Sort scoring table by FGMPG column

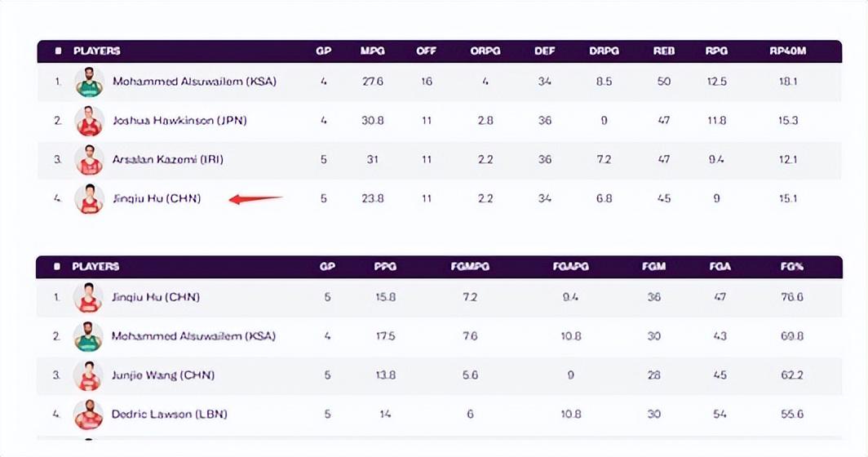(470, 267)
